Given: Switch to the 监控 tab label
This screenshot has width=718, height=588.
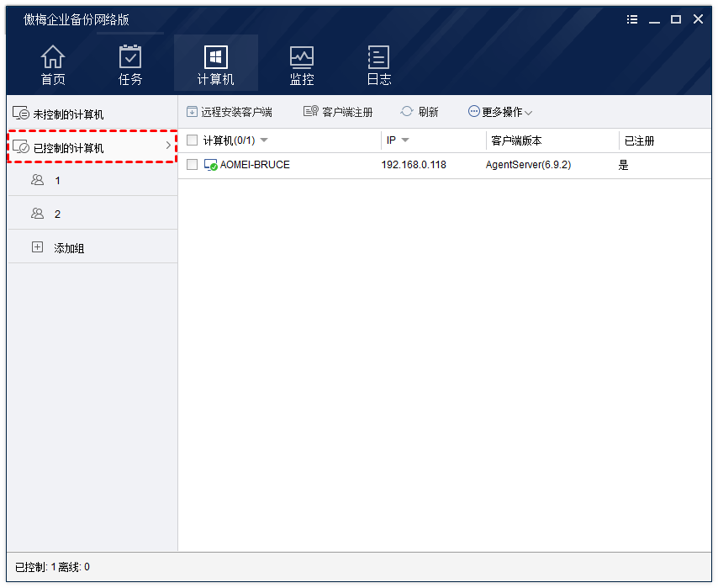Looking at the screenshot, I should (x=302, y=79).
